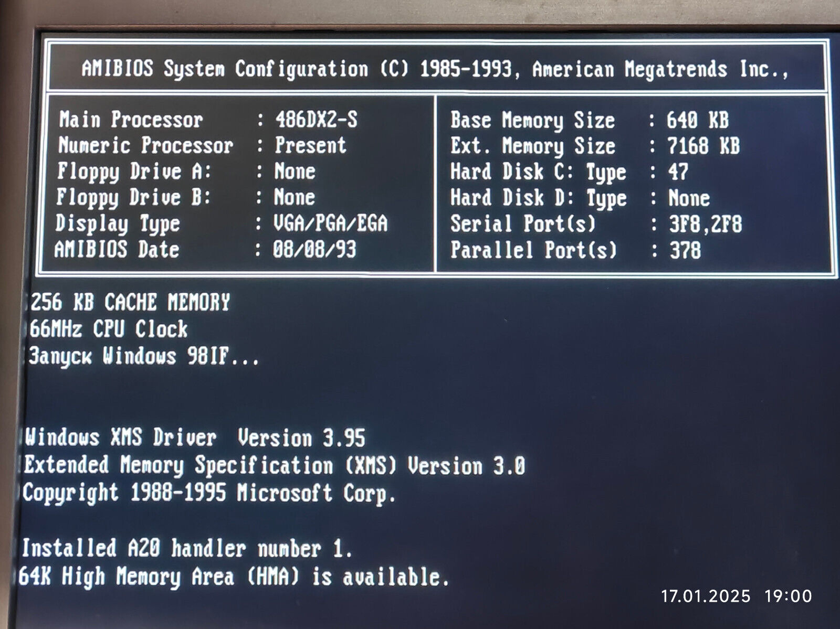Click the 'Serial Port(s)' label
Image resolution: width=840 pixels, height=629 pixels.
coord(523,224)
